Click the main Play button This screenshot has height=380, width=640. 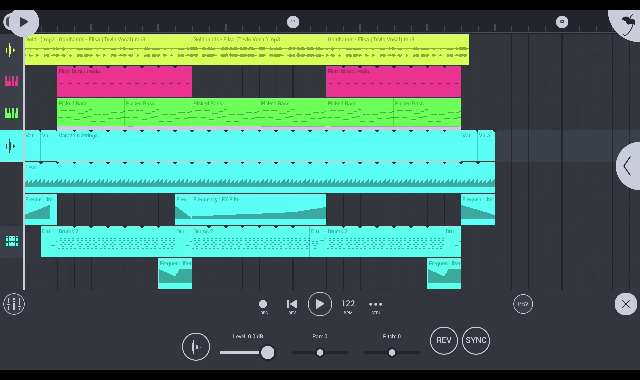[320, 304]
